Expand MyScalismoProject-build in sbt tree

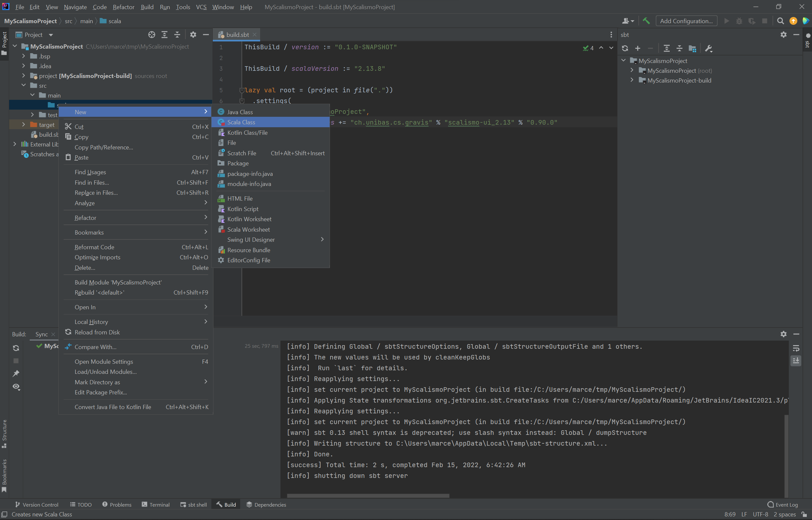click(632, 80)
